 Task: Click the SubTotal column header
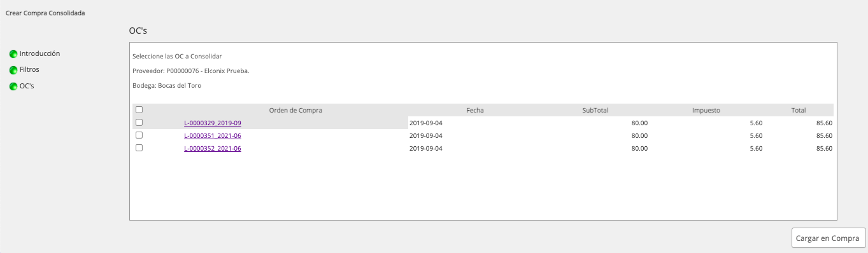(595, 110)
